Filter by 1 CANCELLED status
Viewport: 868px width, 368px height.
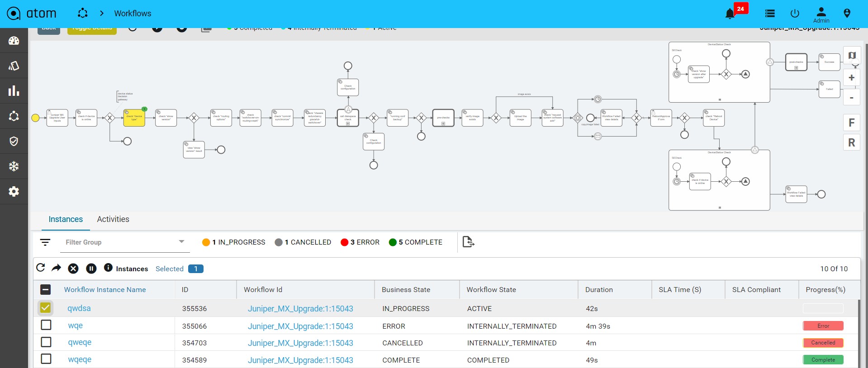click(303, 242)
